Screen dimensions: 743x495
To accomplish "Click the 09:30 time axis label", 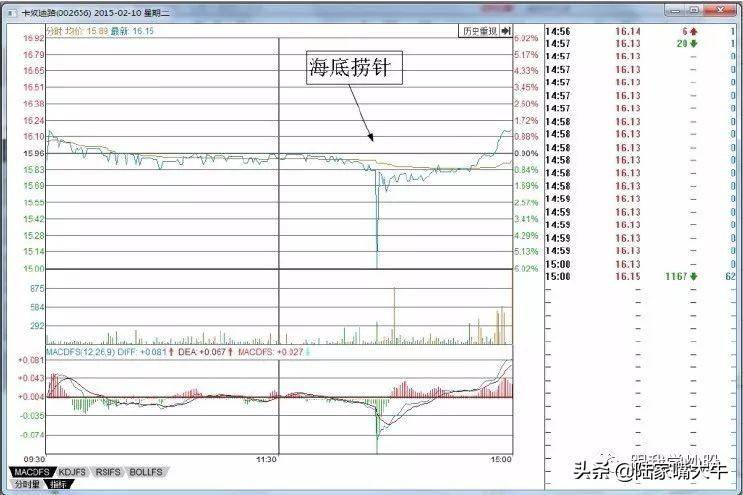I will click(x=34, y=459).
